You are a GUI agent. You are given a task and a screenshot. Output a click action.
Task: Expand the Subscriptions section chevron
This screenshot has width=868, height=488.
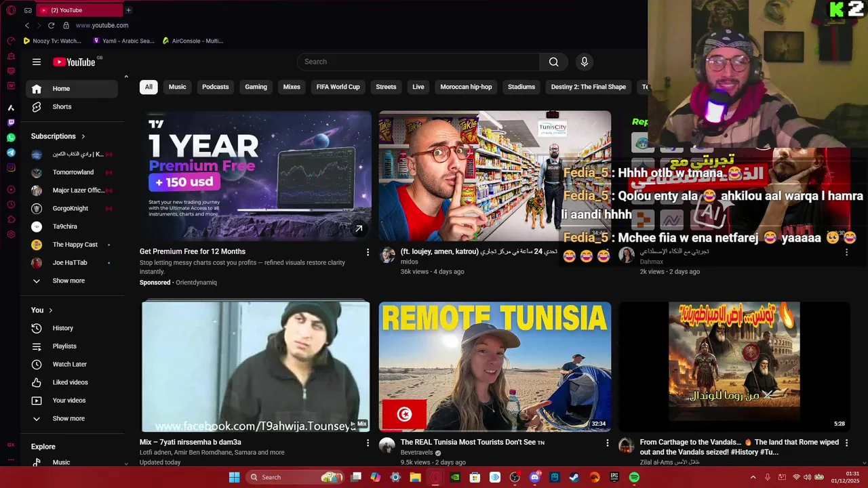point(83,136)
